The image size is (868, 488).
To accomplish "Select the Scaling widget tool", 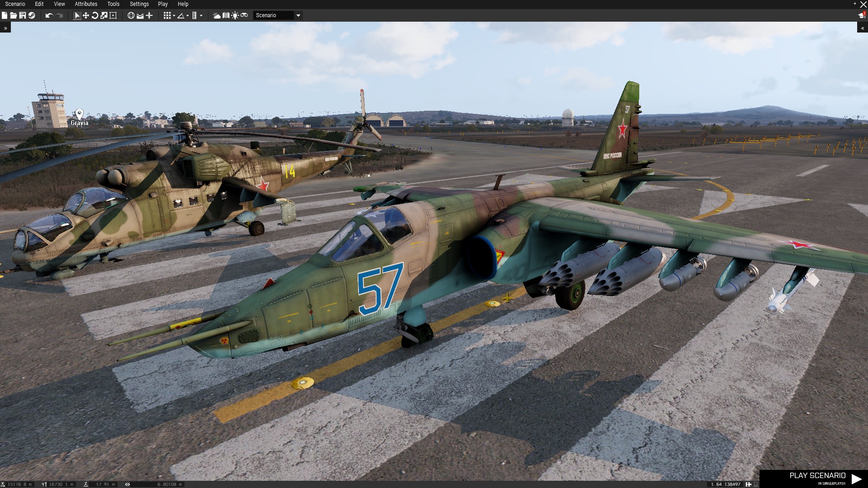I will tap(104, 15).
